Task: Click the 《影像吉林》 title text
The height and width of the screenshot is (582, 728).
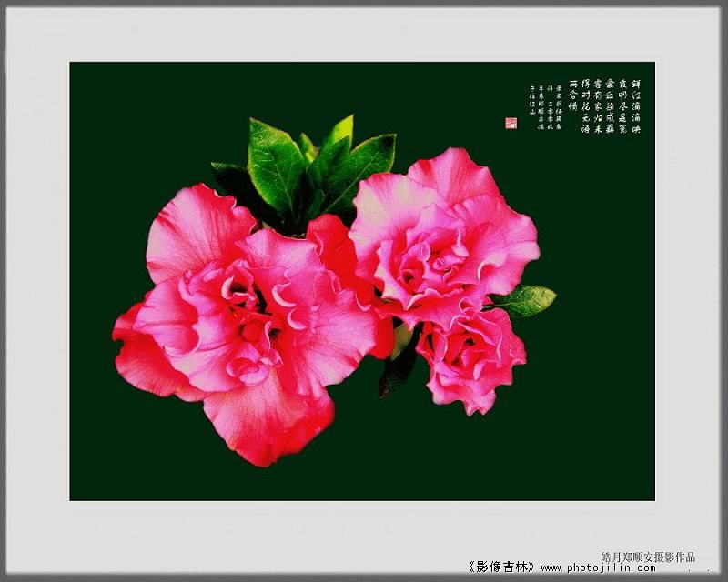Action: (x=500, y=567)
